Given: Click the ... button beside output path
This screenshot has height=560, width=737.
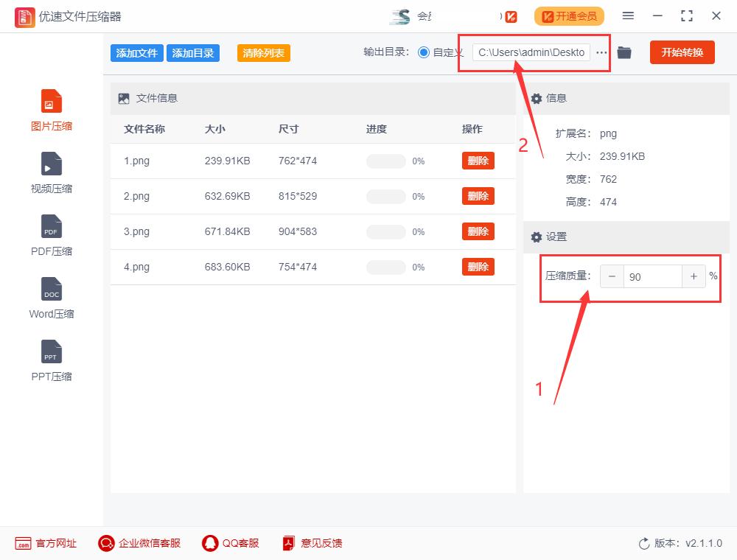Looking at the screenshot, I should click(x=601, y=52).
